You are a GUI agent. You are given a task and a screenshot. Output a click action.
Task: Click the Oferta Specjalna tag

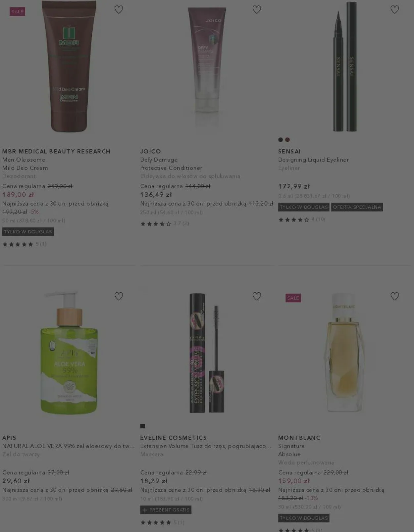point(357,207)
